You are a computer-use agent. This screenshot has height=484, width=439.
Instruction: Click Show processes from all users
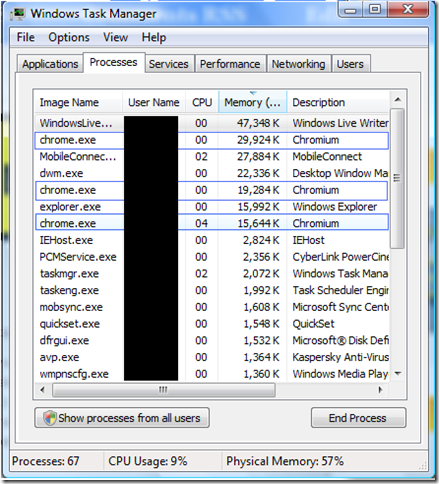click(122, 418)
